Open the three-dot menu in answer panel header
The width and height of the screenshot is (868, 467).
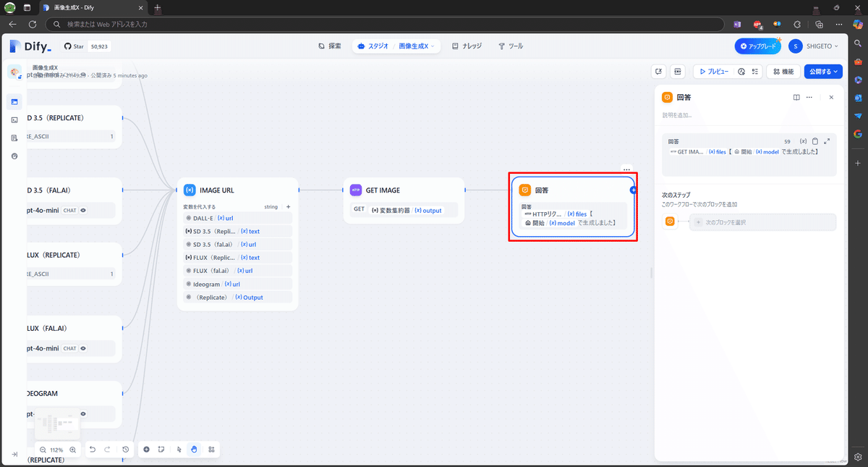click(x=809, y=97)
